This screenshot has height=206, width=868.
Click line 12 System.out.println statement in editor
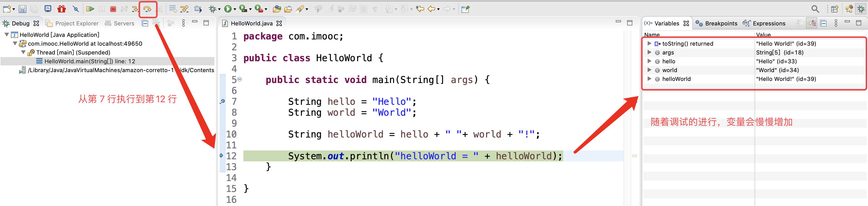click(425, 156)
